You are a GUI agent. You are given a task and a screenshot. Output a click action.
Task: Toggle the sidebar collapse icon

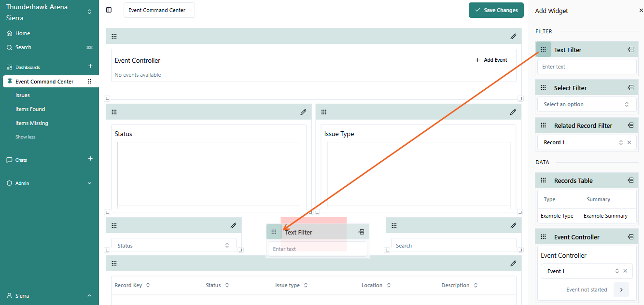coord(109,10)
